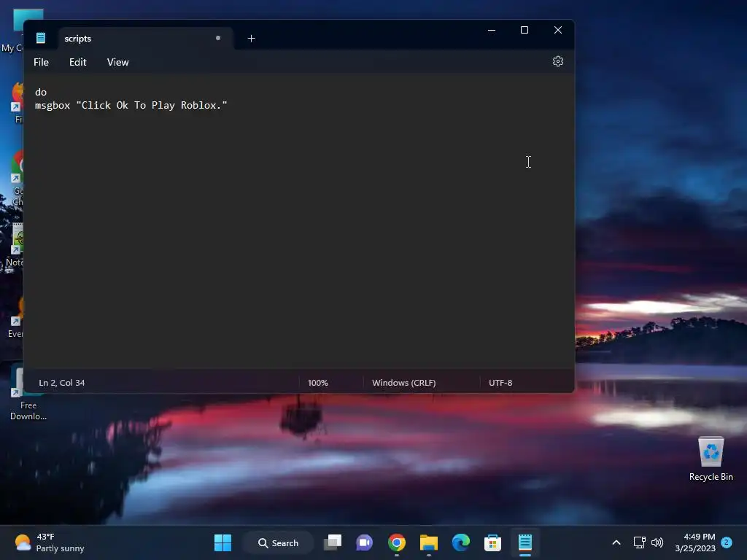Open network settings tray icon

639,542
